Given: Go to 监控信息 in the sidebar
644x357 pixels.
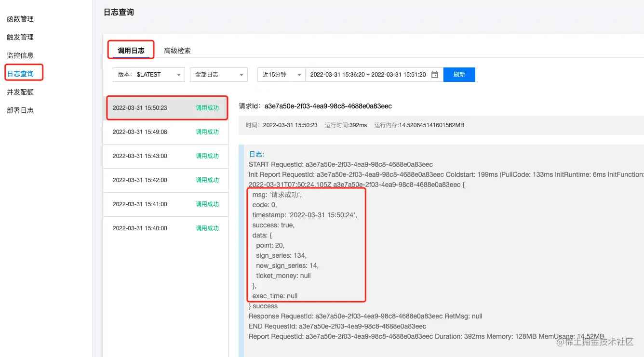Looking at the screenshot, I should tap(20, 55).
